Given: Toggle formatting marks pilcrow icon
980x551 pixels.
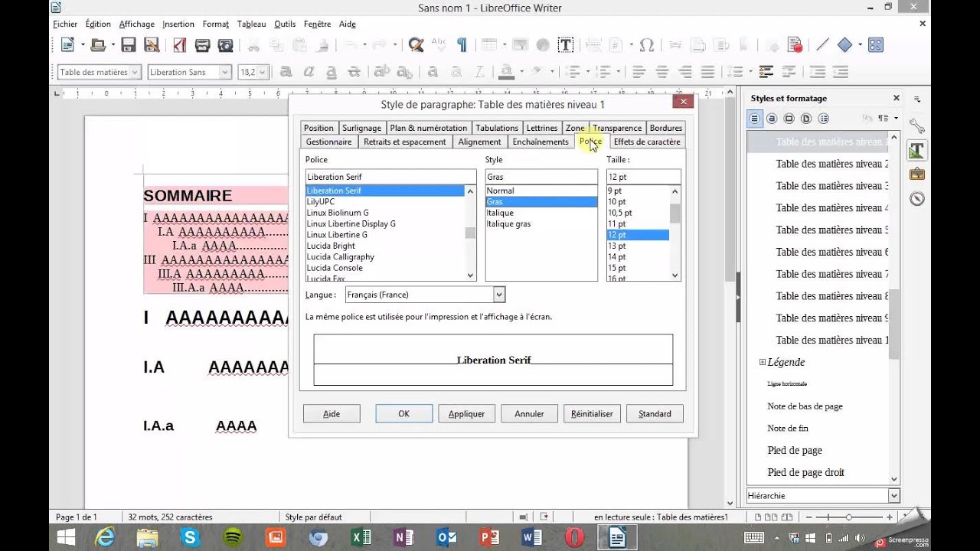Looking at the screenshot, I should coord(462,45).
